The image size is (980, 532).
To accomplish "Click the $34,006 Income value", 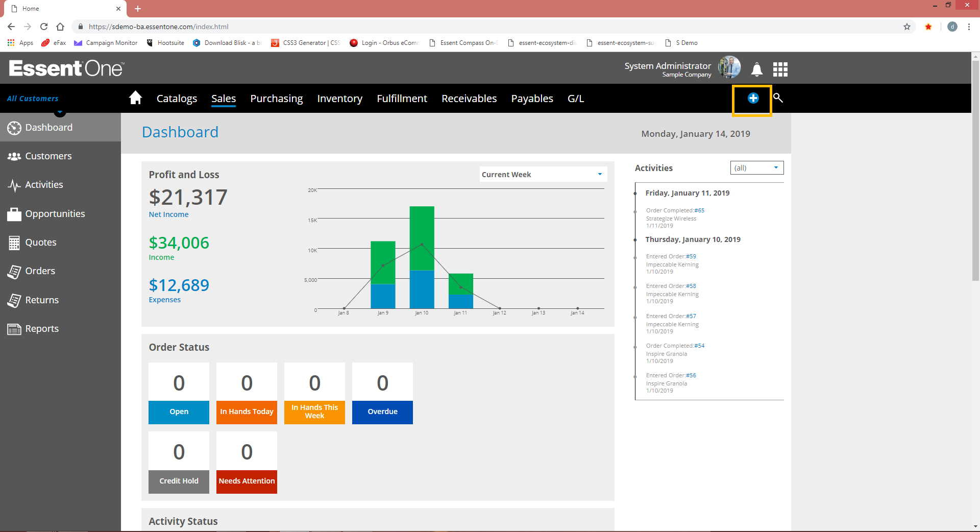I will [x=179, y=243].
